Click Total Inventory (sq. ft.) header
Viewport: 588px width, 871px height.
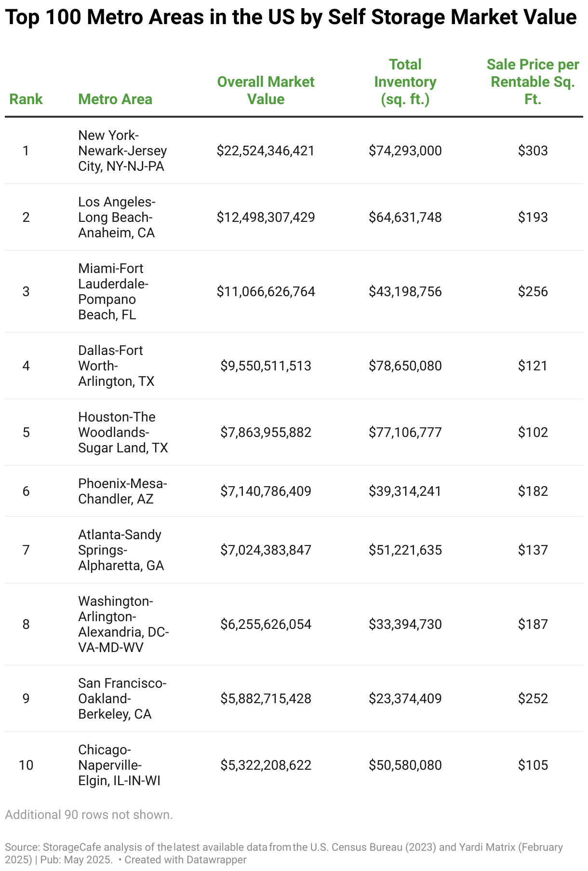pyautogui.click(x=405, y=82)
